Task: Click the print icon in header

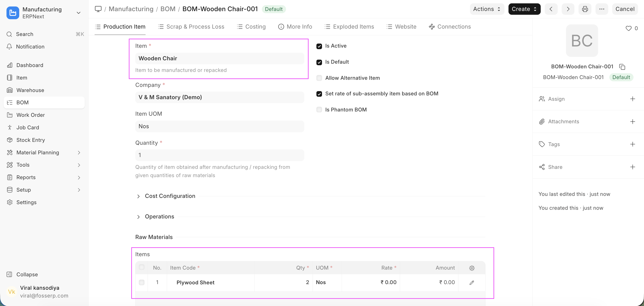Action: click(585, 9)
